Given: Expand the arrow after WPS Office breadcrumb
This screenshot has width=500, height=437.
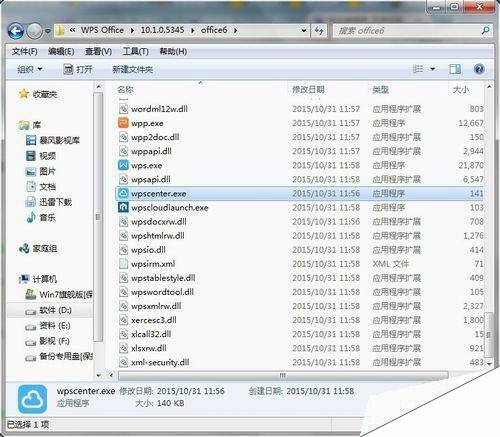Looking at the screenshot, I should pos(132,31).
